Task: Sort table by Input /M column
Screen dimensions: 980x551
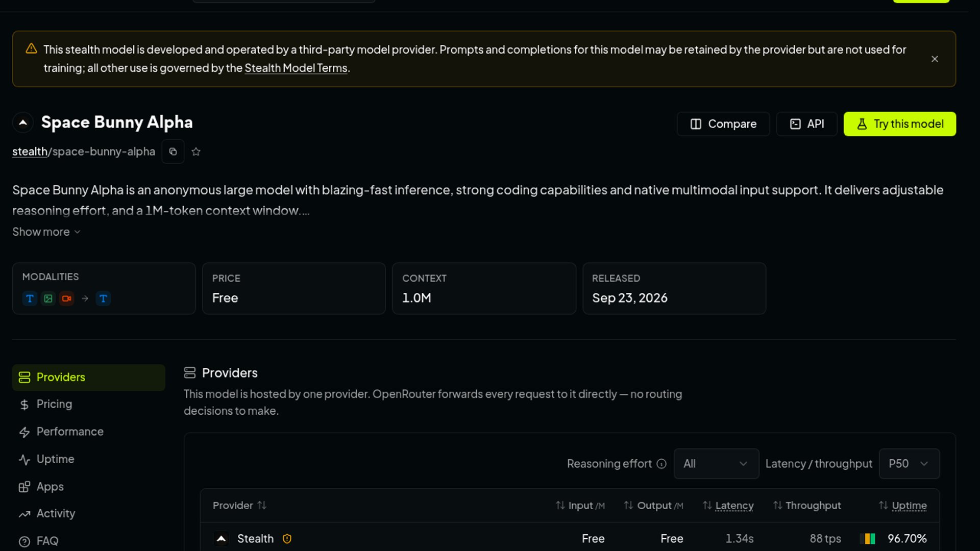Action: 580,506
